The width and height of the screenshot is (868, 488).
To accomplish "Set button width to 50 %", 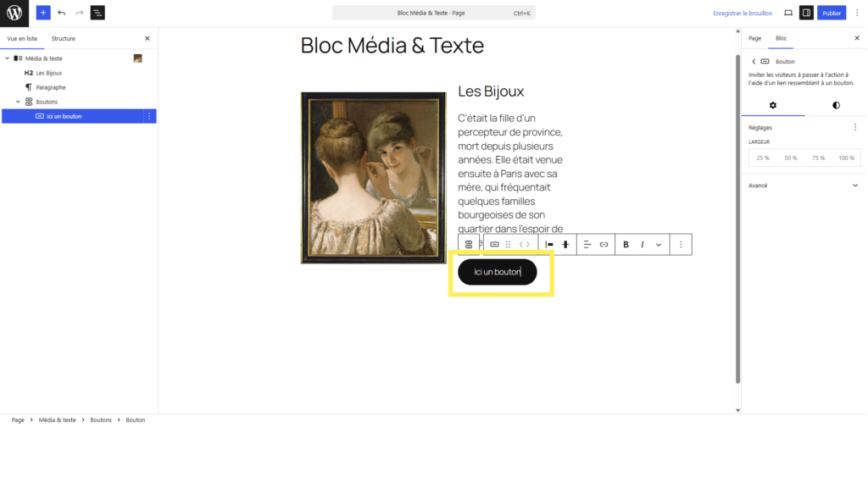I will (x=791, y=158).
